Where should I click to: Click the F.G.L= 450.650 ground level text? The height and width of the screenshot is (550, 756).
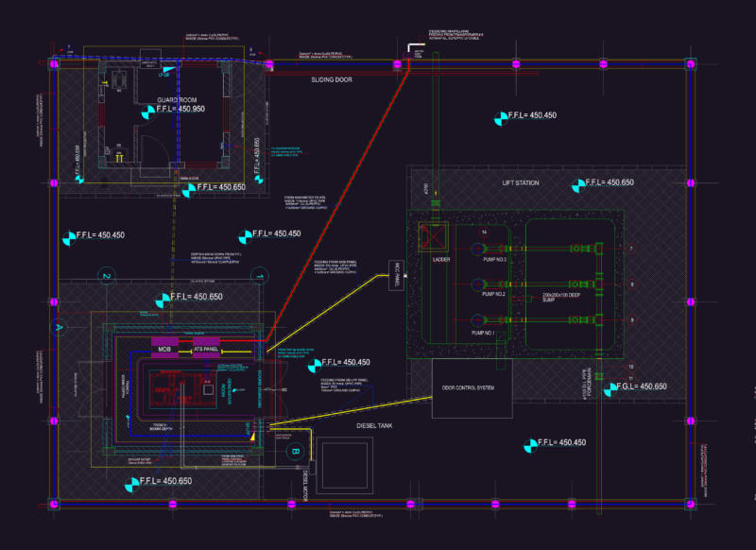point(642,387)
